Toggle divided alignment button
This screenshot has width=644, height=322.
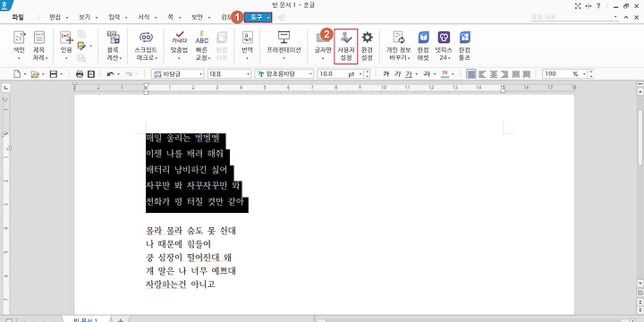pos(527,74)
